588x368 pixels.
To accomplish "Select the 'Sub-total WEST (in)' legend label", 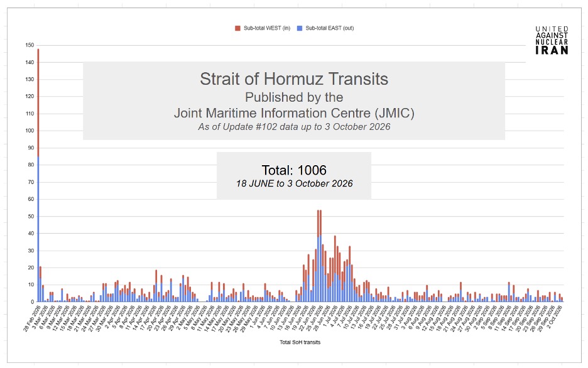I will coord(267,28).
